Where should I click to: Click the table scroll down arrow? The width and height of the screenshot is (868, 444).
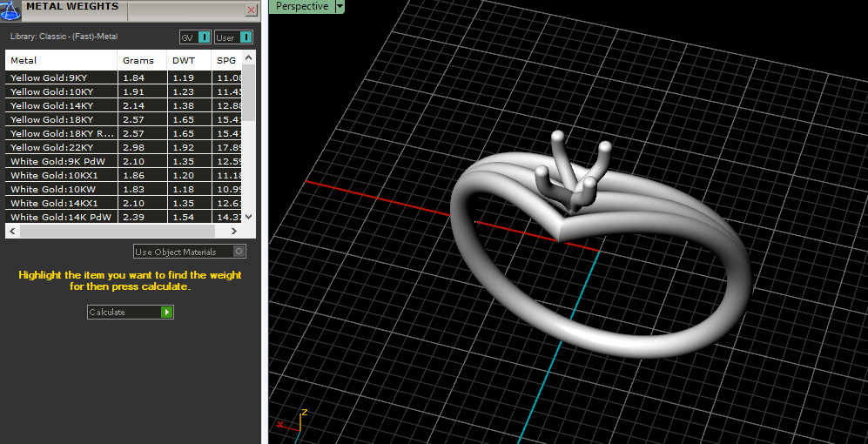pos(248,217)
